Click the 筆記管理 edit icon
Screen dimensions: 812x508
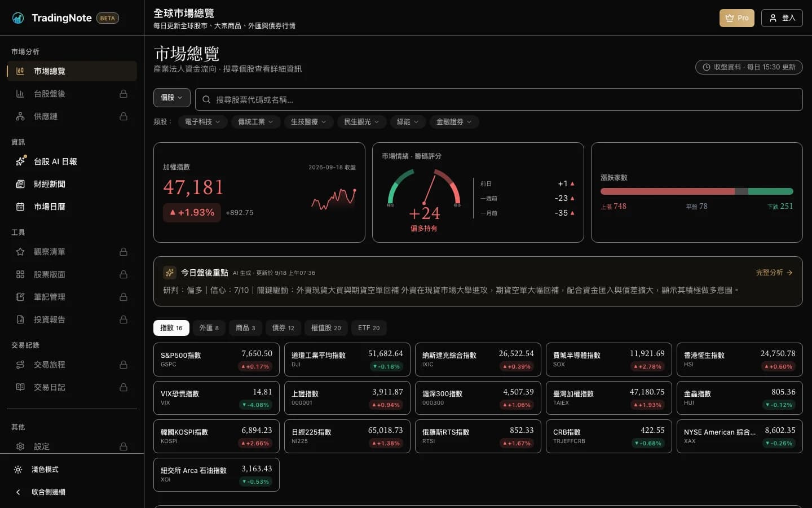20,297
